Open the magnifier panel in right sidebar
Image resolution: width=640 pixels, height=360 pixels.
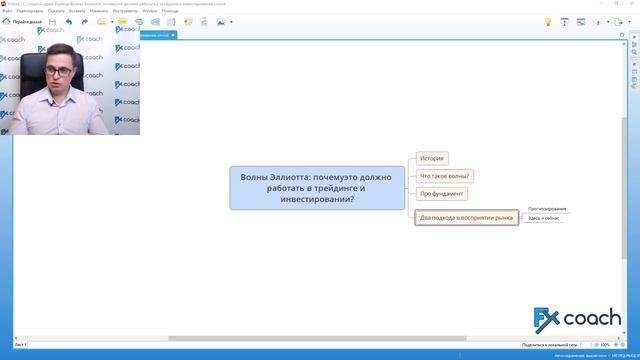[x=634, y=52]
